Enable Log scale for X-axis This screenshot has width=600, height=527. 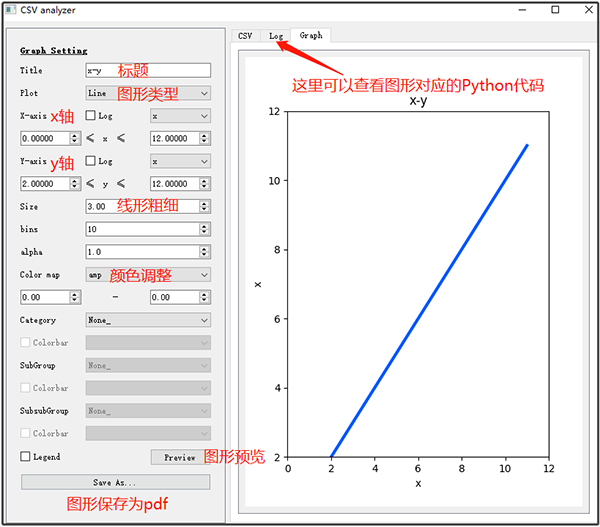point(91,116)
